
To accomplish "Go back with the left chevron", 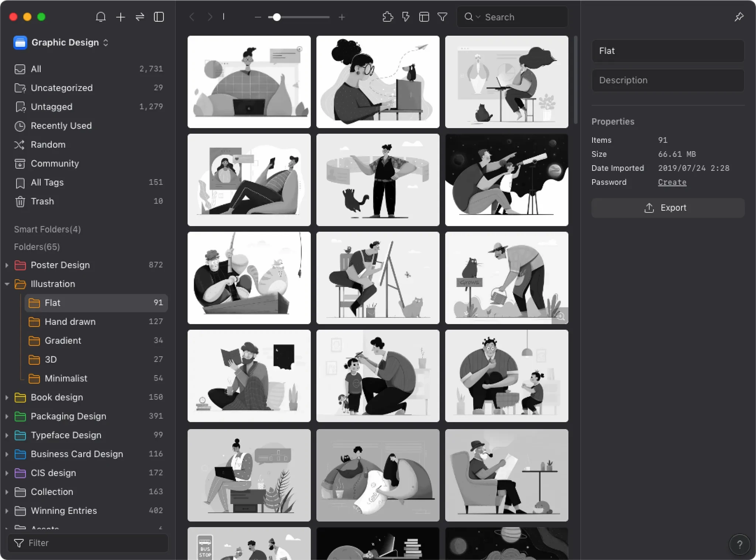I will 192,17.
